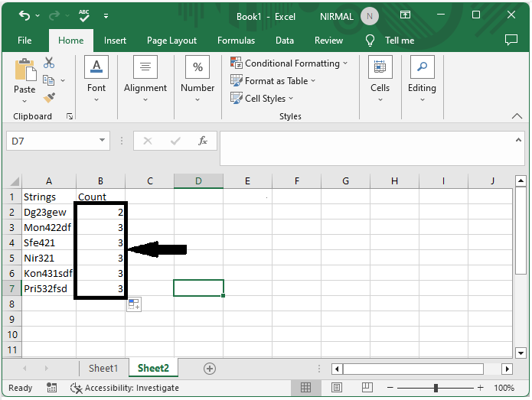Click the Paste clipboard icon
Image resolution: width=532 pixels, height=400 pixels.
click(x=25, y=70)
